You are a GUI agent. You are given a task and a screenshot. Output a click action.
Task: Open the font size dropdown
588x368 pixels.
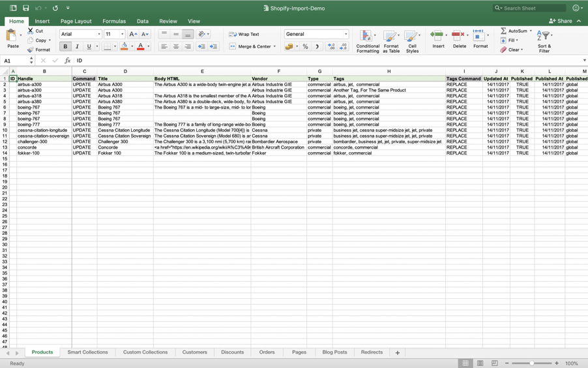pos(123,34)
